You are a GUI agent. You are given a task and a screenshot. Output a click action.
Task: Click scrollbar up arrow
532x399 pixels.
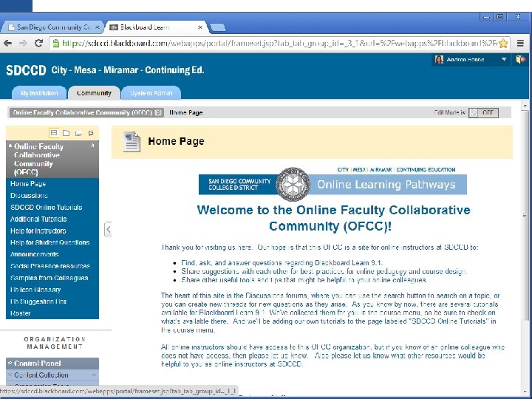pos(525,106)
